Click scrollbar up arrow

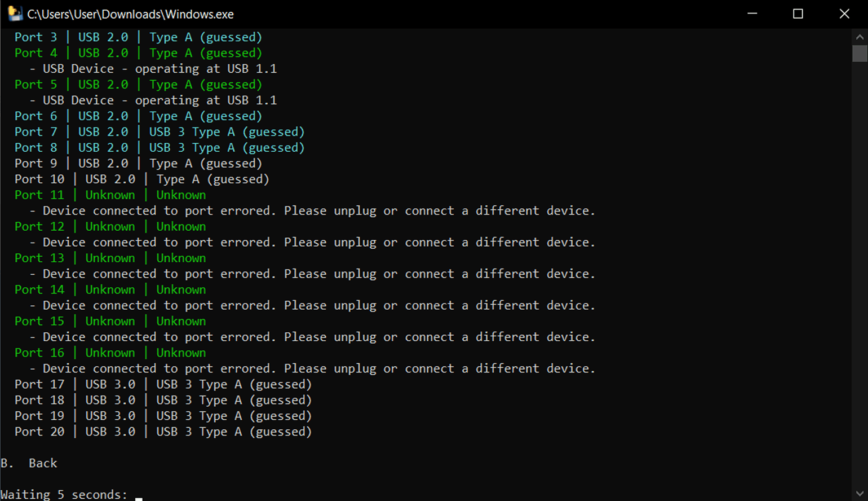860,37
